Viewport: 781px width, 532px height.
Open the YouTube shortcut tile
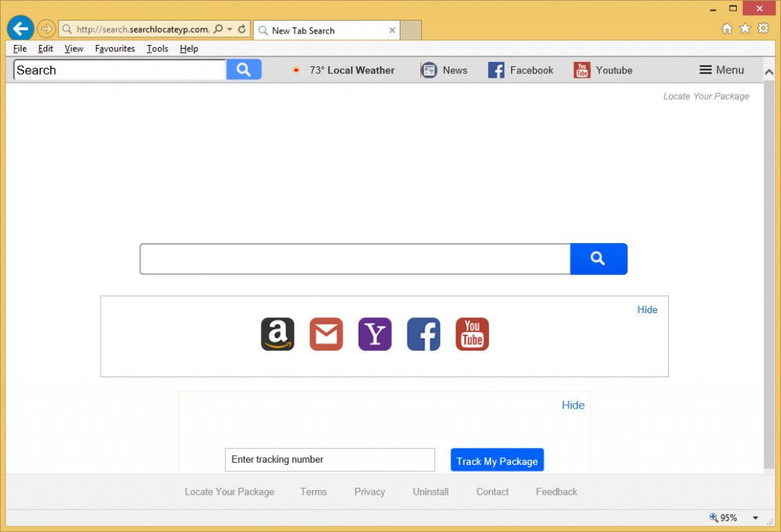472,334
